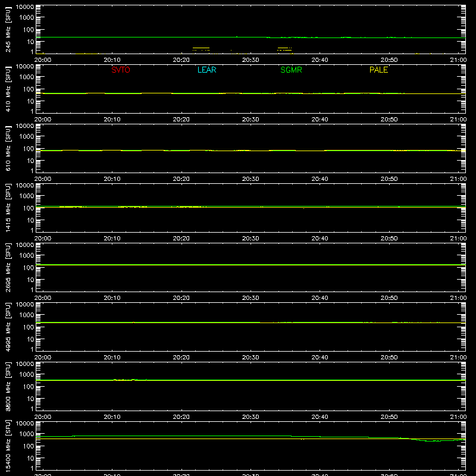
Task: Click the 1000 tick label of the 2695 MHz panel
Action: 27,256
